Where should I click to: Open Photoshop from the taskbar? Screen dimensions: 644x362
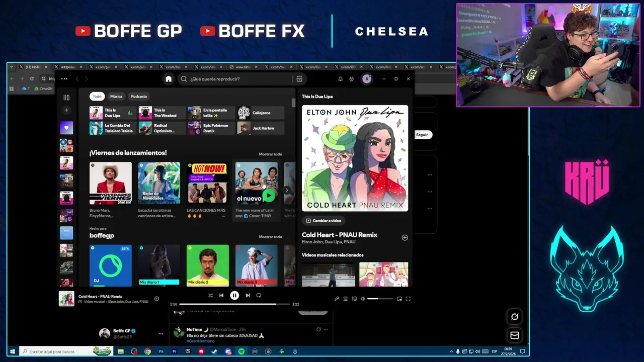tap(161, 351)
